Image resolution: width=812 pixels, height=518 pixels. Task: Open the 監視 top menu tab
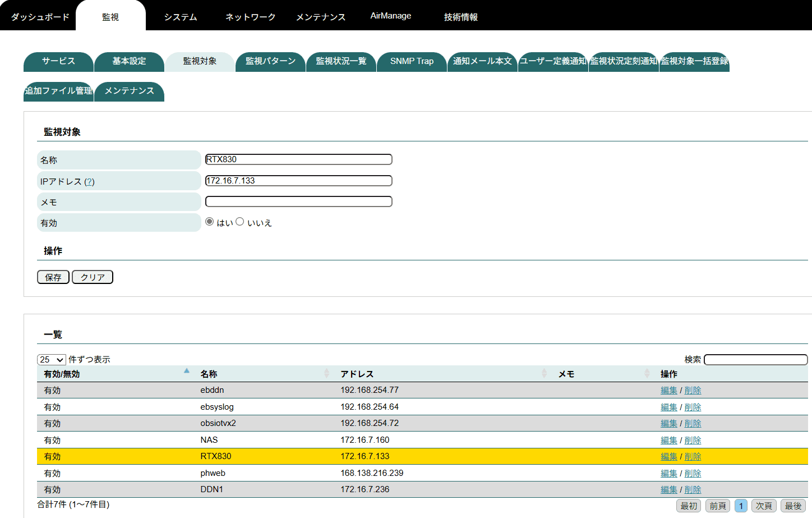[x=110, y=17]
